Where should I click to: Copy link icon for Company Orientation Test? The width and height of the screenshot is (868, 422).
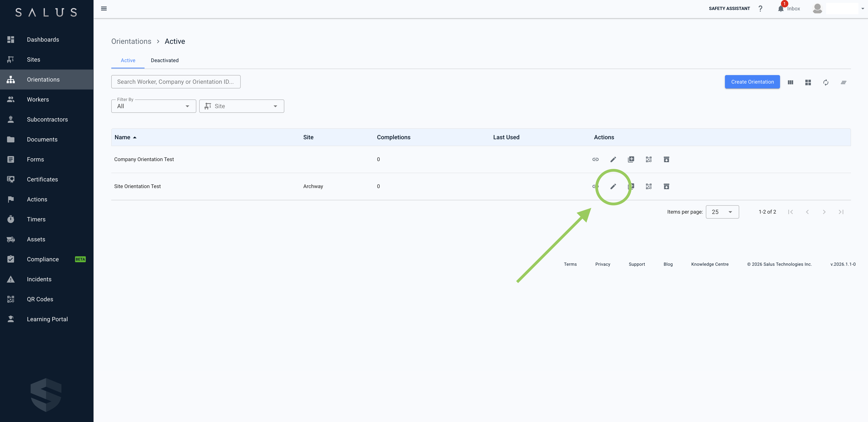(x=595, y=159)
